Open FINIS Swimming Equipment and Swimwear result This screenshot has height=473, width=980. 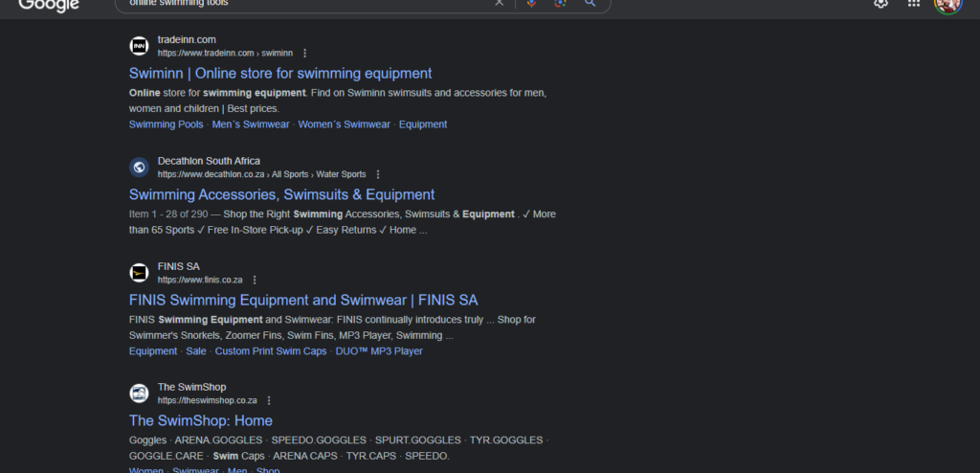(303, 301)
